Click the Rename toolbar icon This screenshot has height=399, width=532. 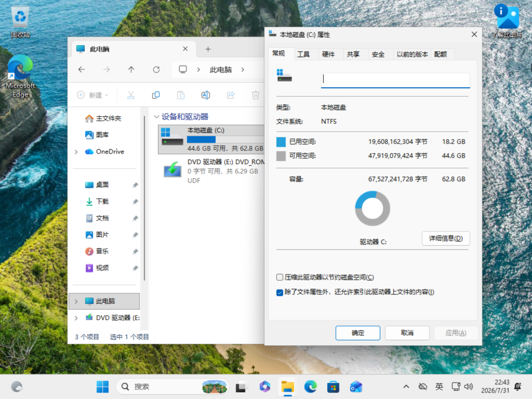pos(205,95)
